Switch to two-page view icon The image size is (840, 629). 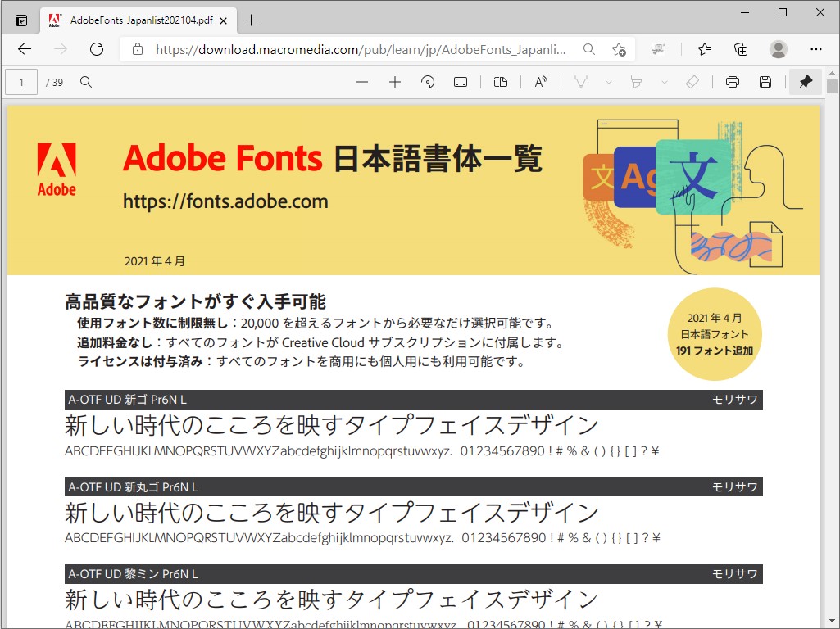pyautogui.click(x=502, y=82)
